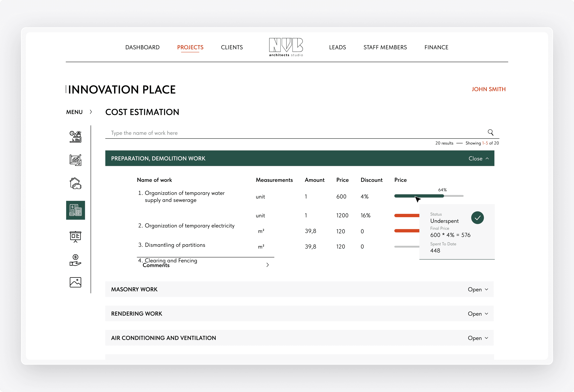Screen dimensions: 574x392
Task: Click the 1-5 pagination range link
Action: point(485,143)
